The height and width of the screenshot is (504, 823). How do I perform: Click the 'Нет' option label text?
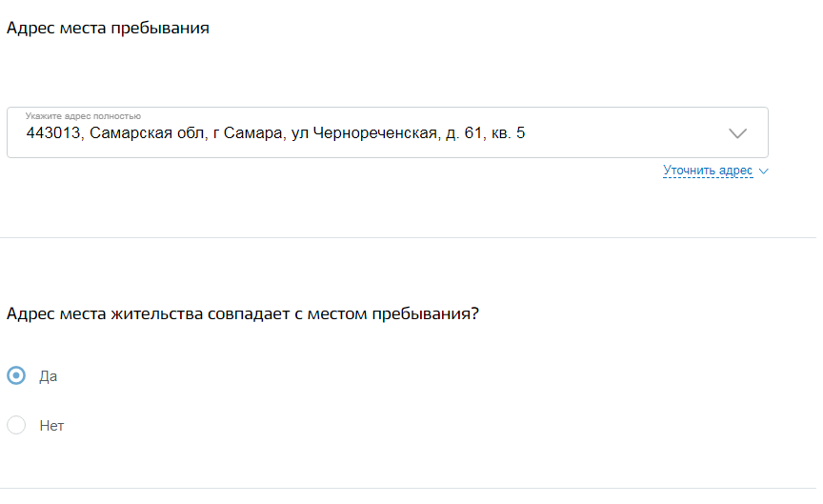[x=51, y=426]
